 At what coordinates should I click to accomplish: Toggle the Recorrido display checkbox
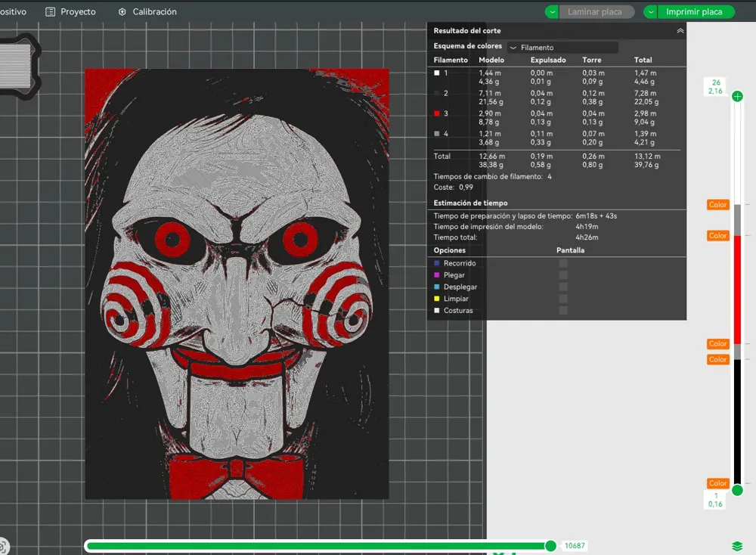tap(563, 263)
